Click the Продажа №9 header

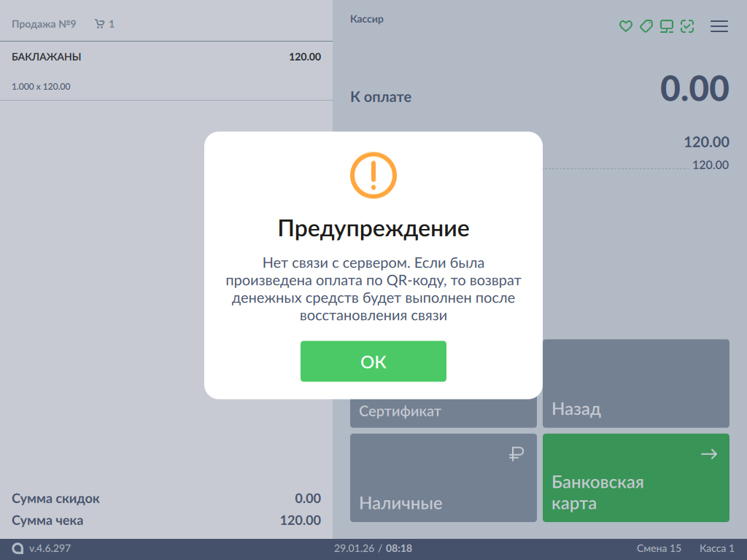tap(44, 24)
